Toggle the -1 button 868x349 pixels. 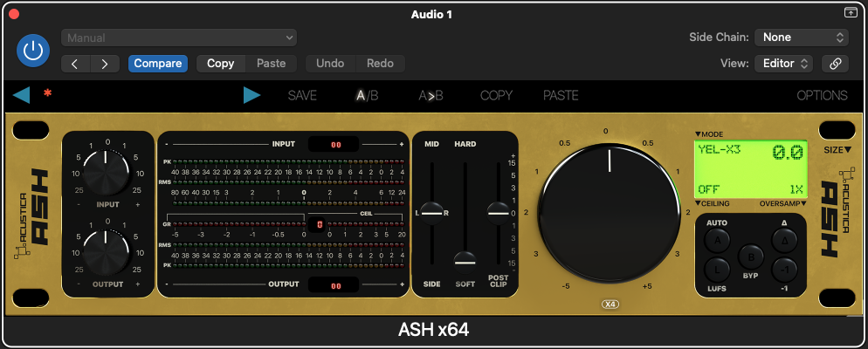pos(785,270)
